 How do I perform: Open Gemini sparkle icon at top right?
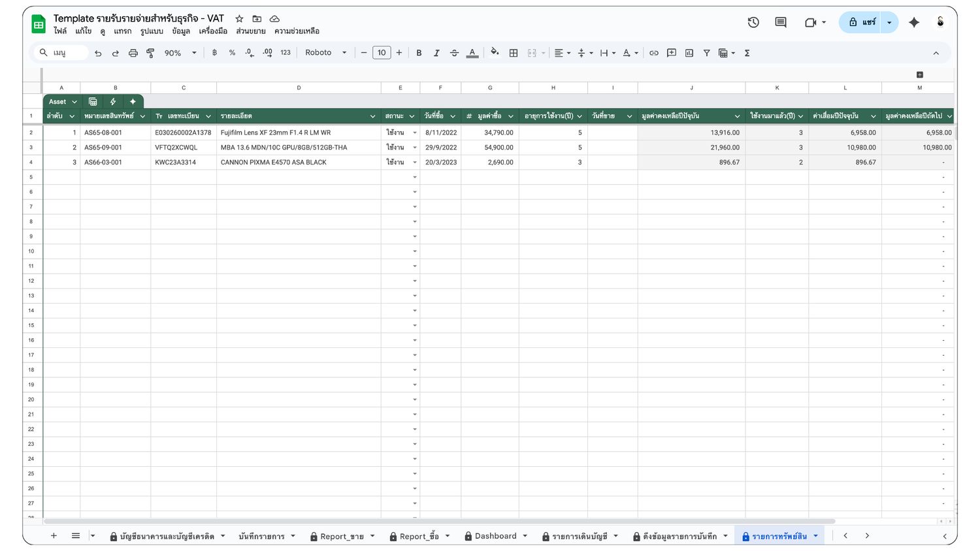pos(914,22)
